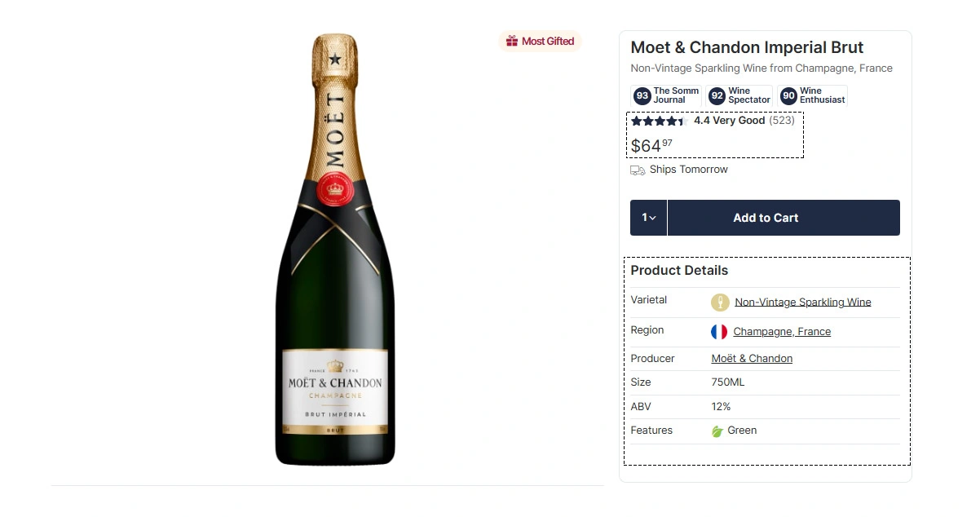Image resolution: width=980 pixels, height=517 pixels.
Task: Click the France flag icon
Action: [x=719, y=332]
